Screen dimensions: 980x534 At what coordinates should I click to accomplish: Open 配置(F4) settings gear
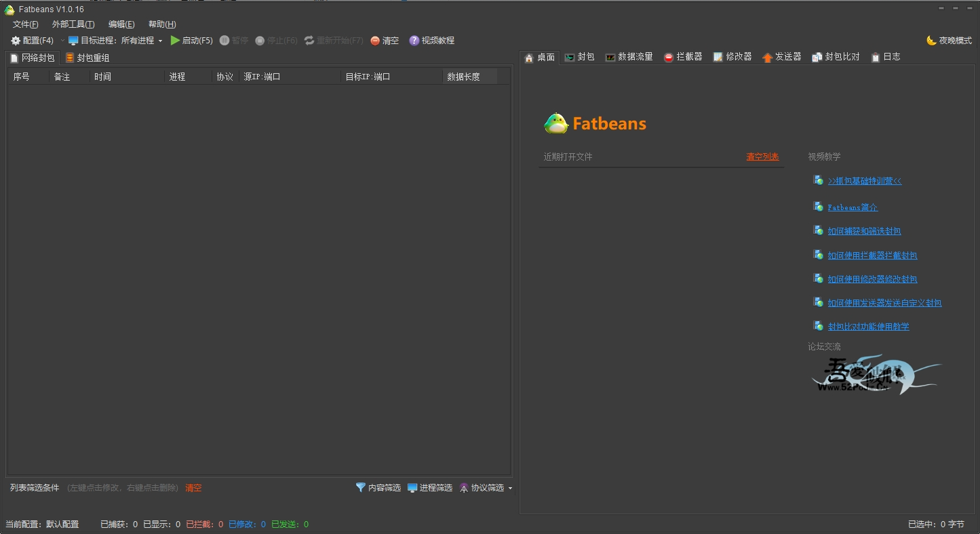32,41
